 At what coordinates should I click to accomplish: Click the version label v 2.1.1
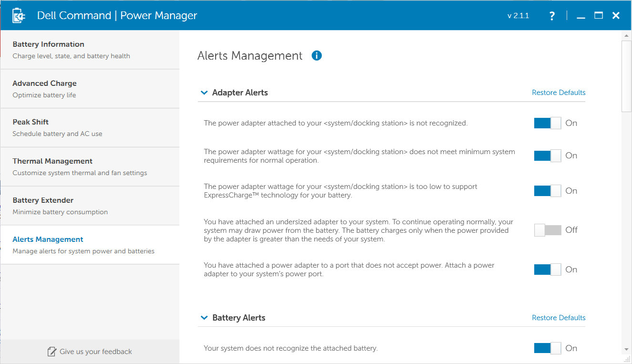point(518,16)
